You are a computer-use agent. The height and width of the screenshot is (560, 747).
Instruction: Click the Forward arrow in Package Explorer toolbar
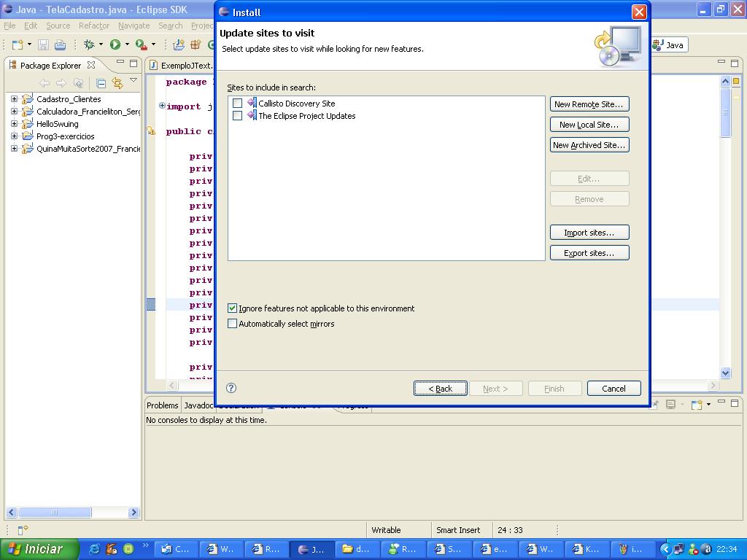(61, 83)
